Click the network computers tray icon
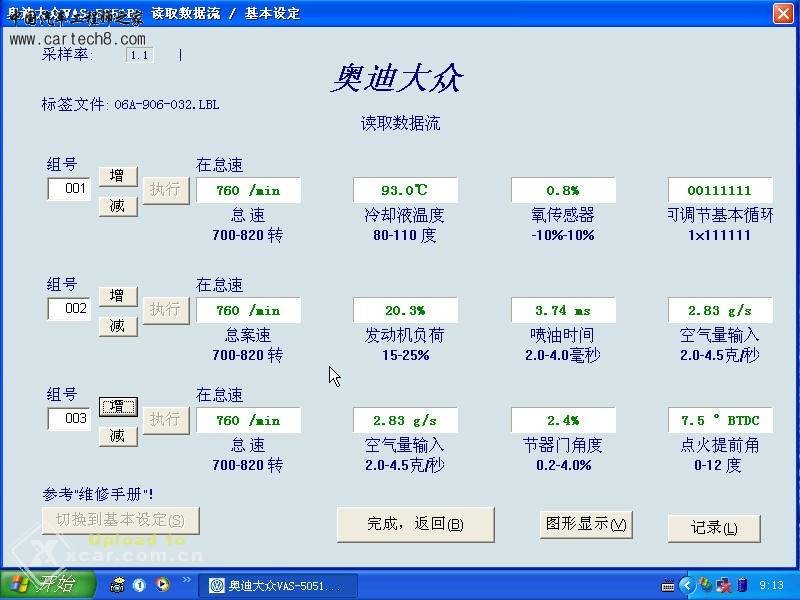The height and width of the screenshot is (600, 800). pyautogui.click(x=723, y=585)
